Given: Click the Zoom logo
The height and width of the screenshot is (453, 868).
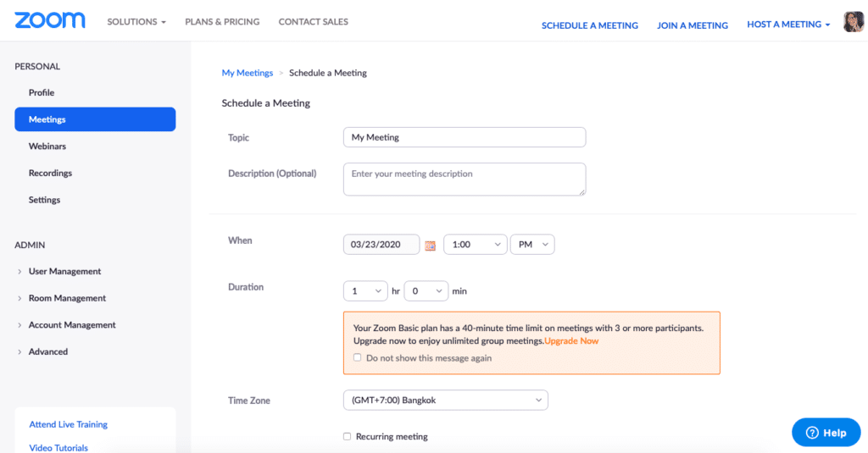Looking at the screenshot, I should pos(50,20).
